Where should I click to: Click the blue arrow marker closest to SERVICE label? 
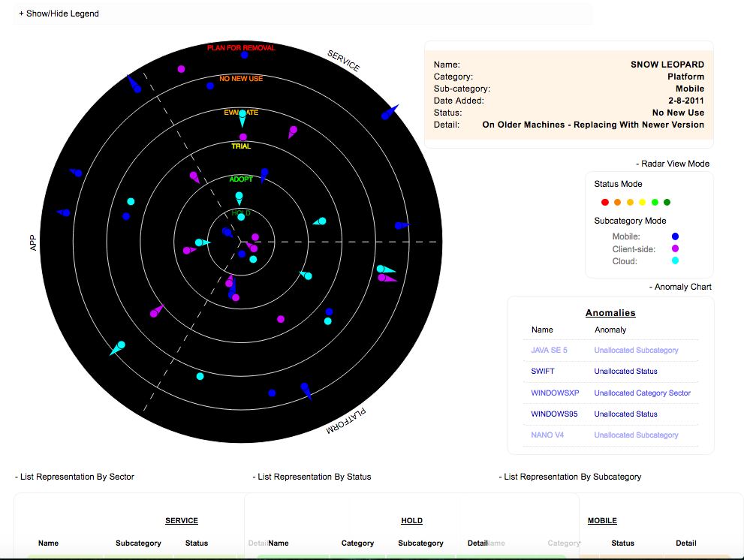coord(390,113)
